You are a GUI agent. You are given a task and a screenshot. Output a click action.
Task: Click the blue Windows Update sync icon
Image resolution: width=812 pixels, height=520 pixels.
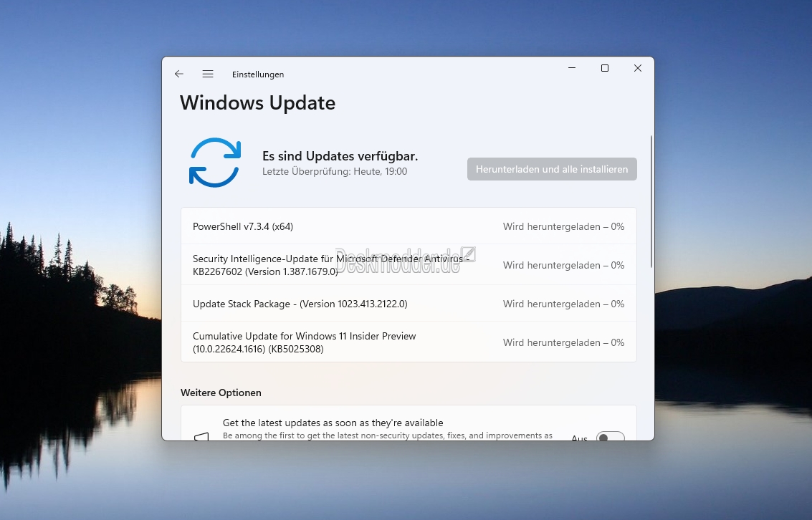215,163
